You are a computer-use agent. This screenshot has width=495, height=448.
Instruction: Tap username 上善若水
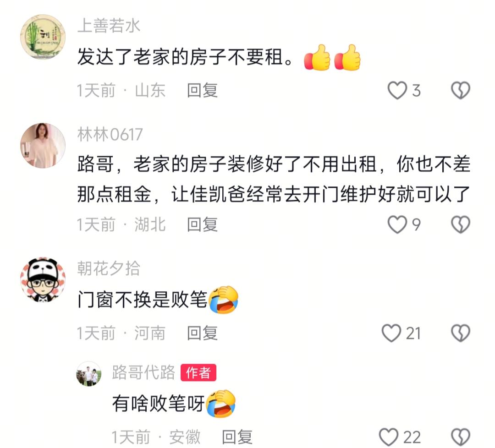point(109,26)
